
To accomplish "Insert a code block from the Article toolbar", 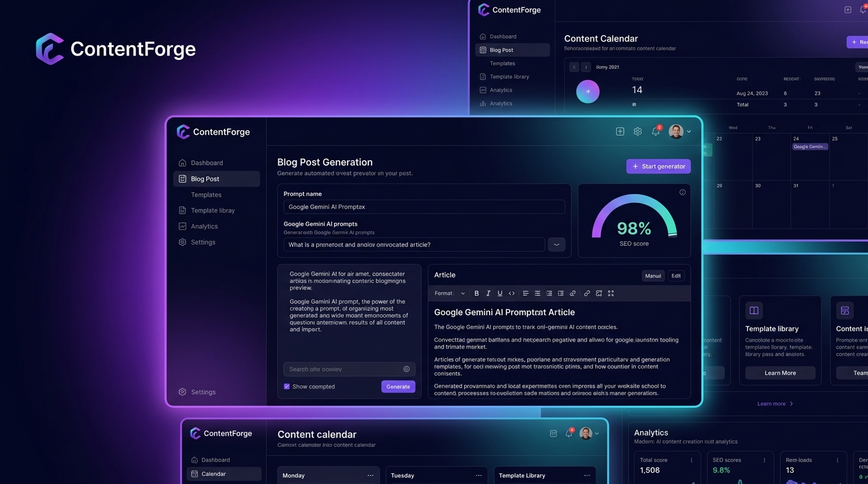I will pyautogui.click(x=512, y=294).
